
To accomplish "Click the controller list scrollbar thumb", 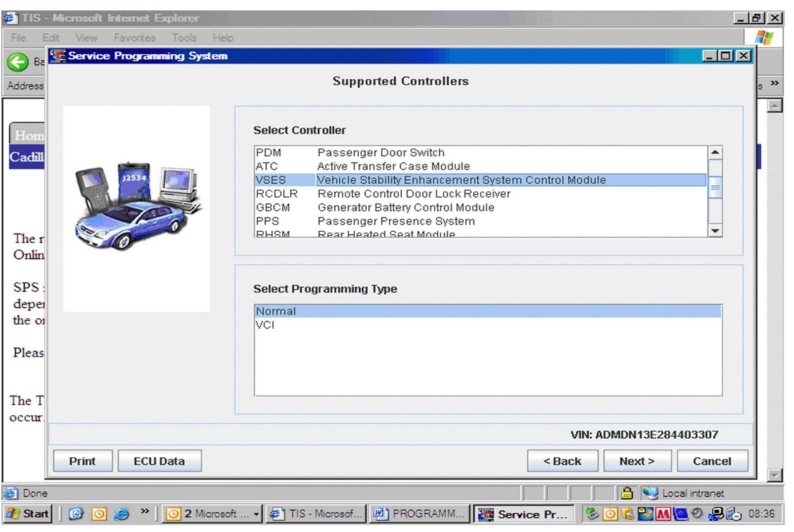I will 715,187.
